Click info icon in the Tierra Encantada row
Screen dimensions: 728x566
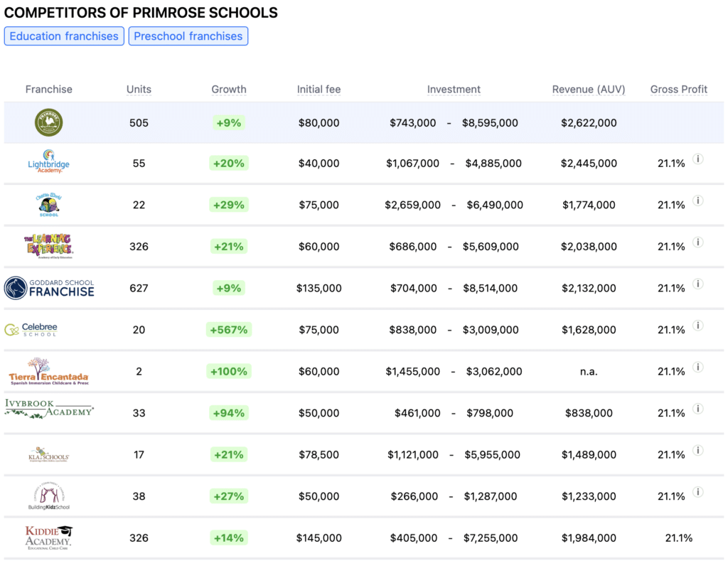coord(698,367)
